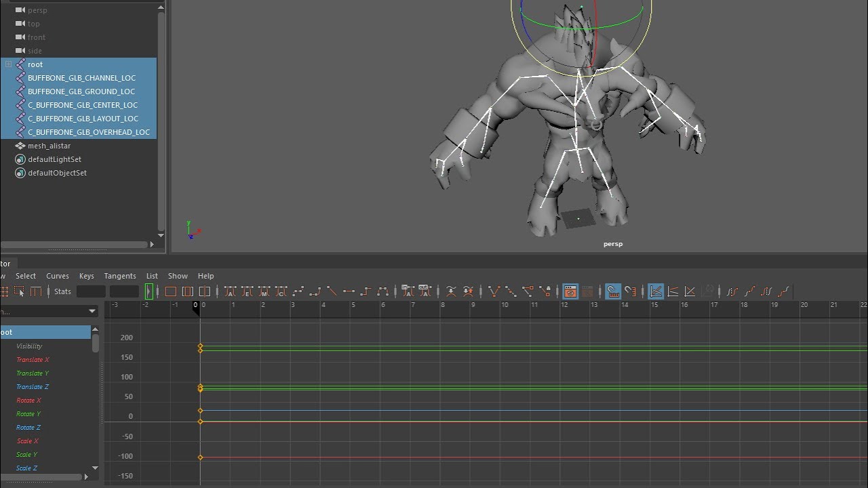Viewport: 868px width, 488px height.
Task: Select Scale X channel
Action: 27,441
